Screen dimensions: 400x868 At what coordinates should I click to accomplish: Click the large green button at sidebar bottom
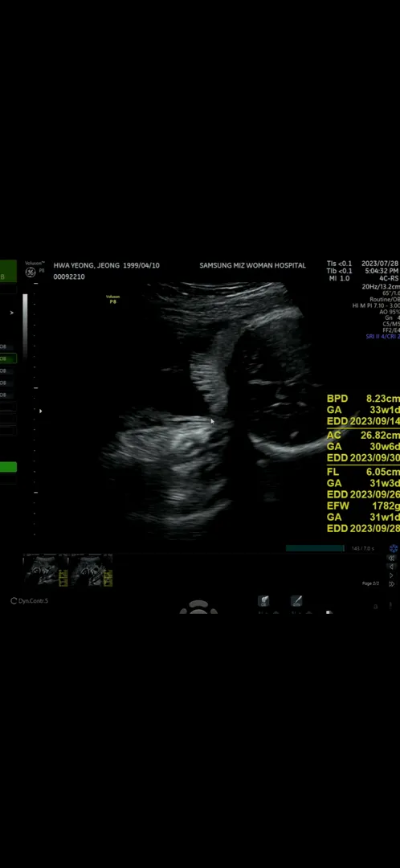tap(8, 467)
